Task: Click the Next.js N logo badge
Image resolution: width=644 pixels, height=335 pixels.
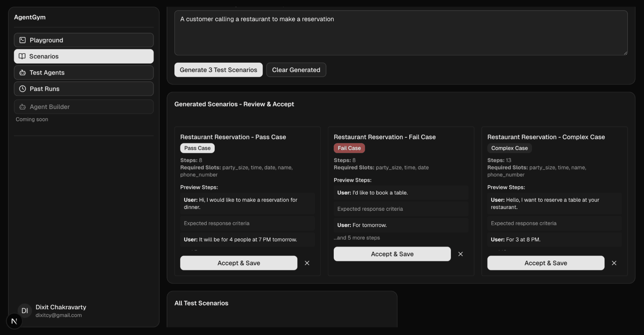Action: point(14,321)
